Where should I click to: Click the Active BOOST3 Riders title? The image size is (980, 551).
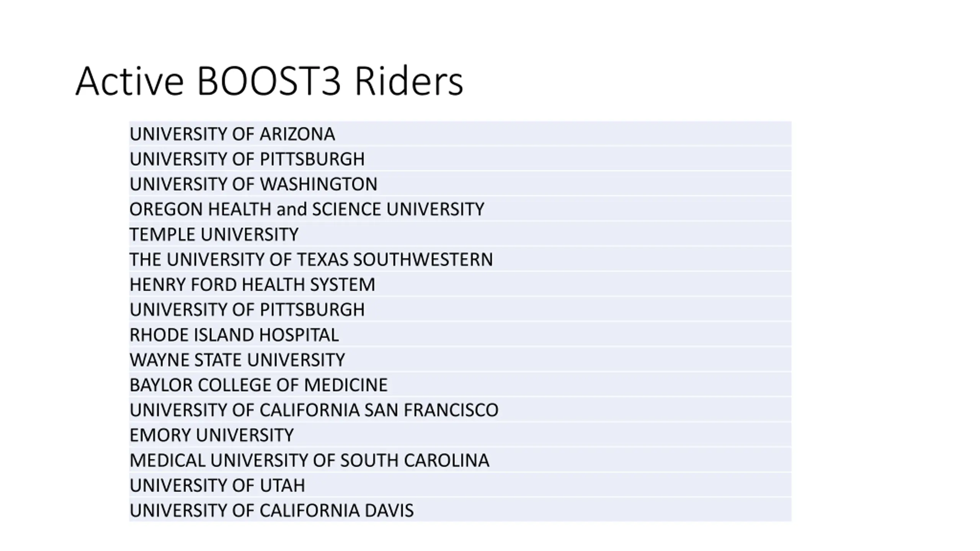[269, 81]
